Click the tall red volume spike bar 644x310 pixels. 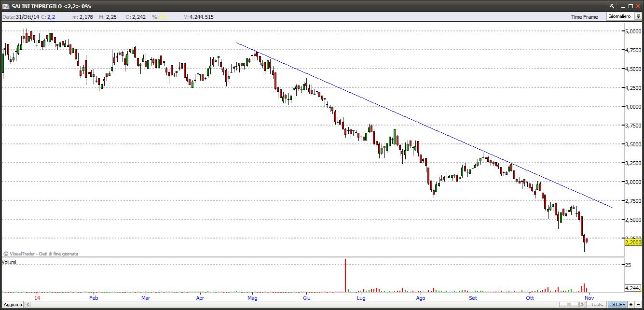click(345, 275)
